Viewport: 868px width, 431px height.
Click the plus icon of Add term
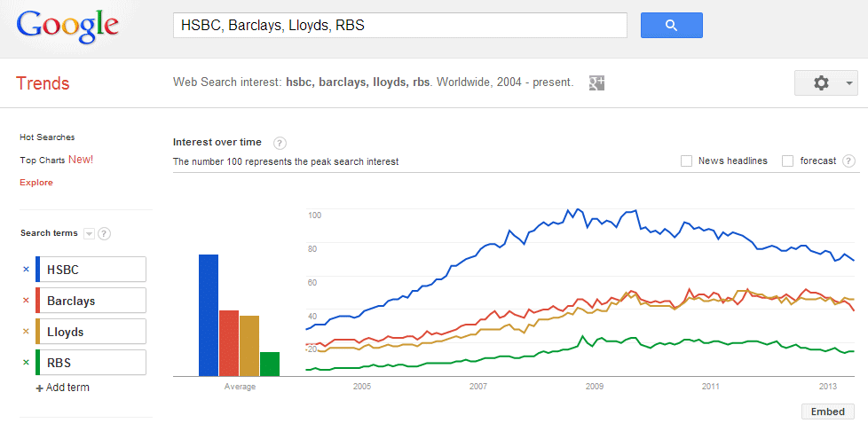click(x=39, y=388)
